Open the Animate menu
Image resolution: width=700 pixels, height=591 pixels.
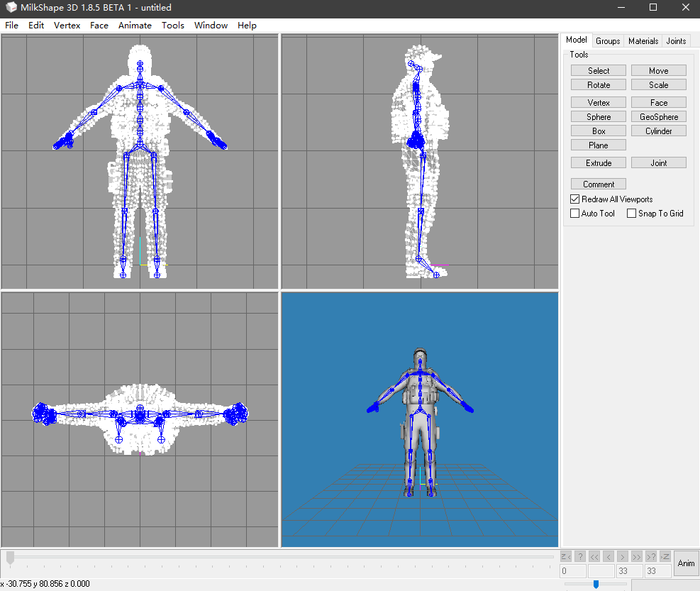pyautogui.click(x=135, y=26)
